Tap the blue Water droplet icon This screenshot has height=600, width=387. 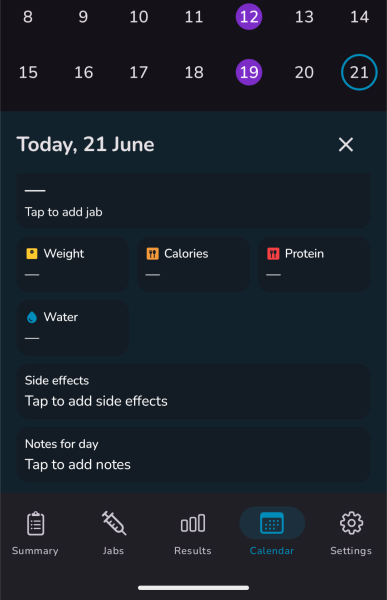32,317
